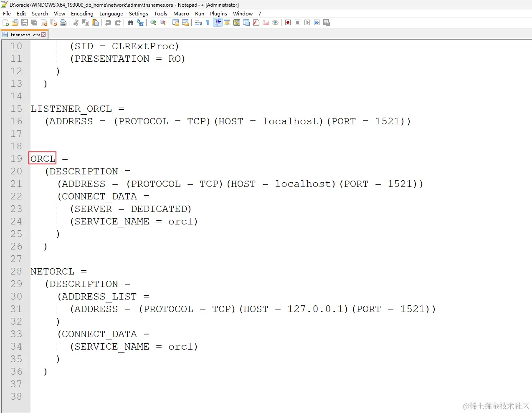Click the Print toolbar icon

(x=63, y=23)
